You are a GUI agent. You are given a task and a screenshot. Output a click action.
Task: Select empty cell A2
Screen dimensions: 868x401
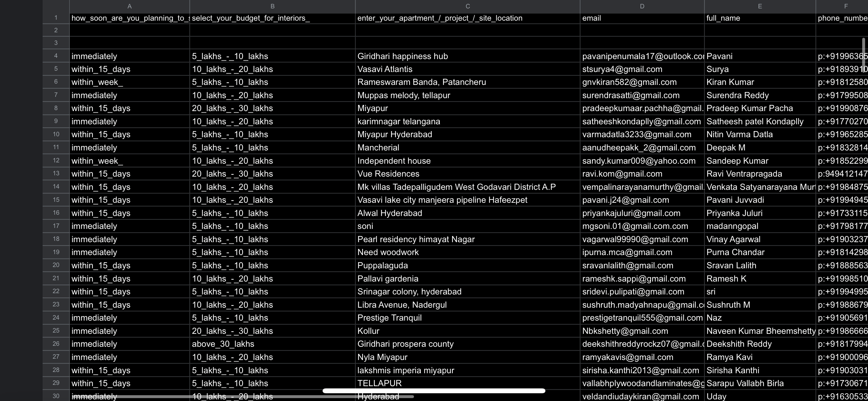(x=129, y=30)
